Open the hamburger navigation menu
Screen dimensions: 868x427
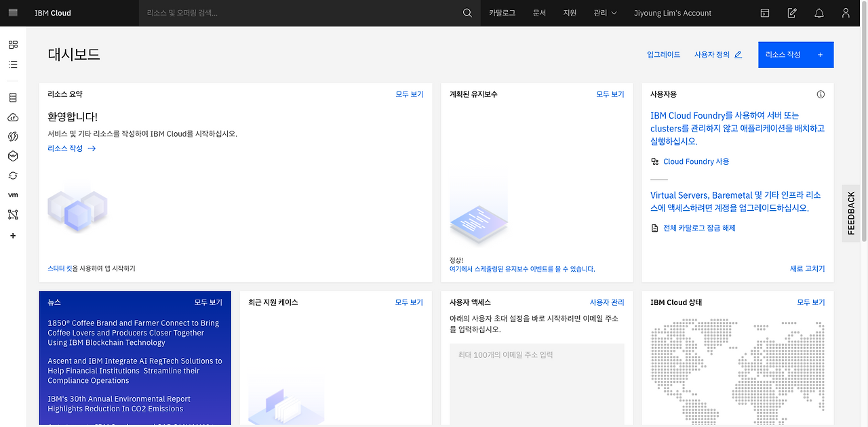(x=13, y=13)
